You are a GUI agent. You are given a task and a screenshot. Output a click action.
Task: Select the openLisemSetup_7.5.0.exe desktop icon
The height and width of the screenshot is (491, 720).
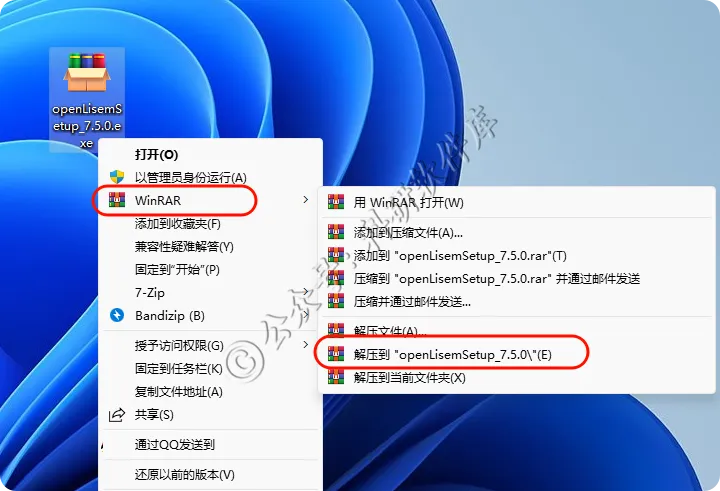pos(87,99)
